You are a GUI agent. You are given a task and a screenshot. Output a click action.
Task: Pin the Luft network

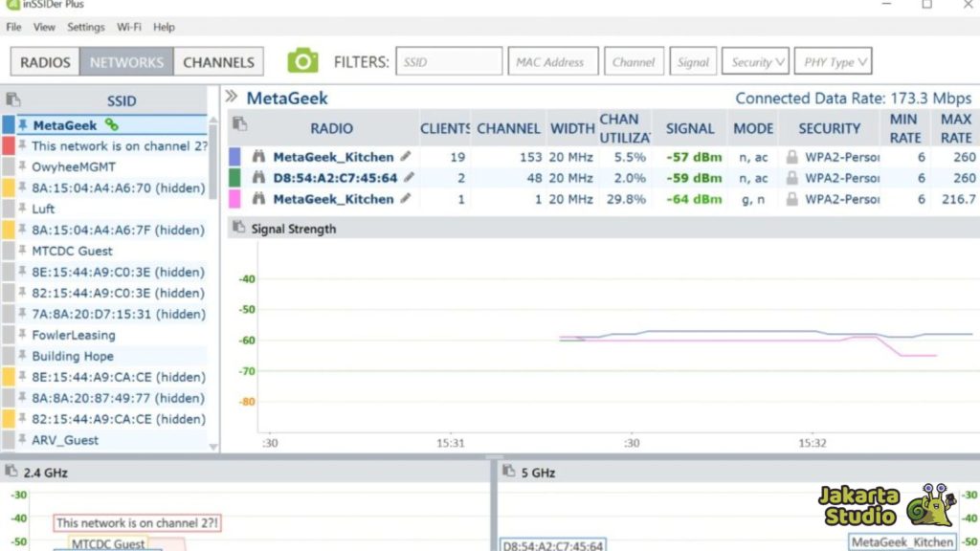point(23,208)
